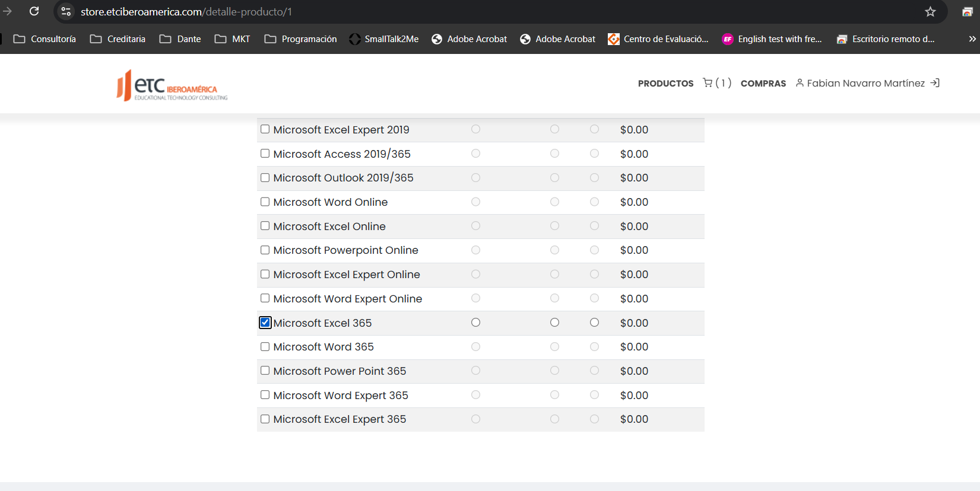Check Microsoft Access 2019/365
The image size is (980, 491).
pos(265,154)
